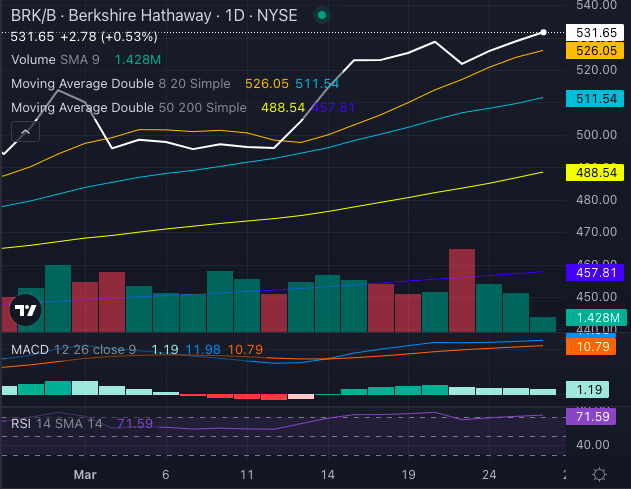The image size is (631, 489).
Task: Click the purple 71.59 RSI axis label
Action: [594, 416]
